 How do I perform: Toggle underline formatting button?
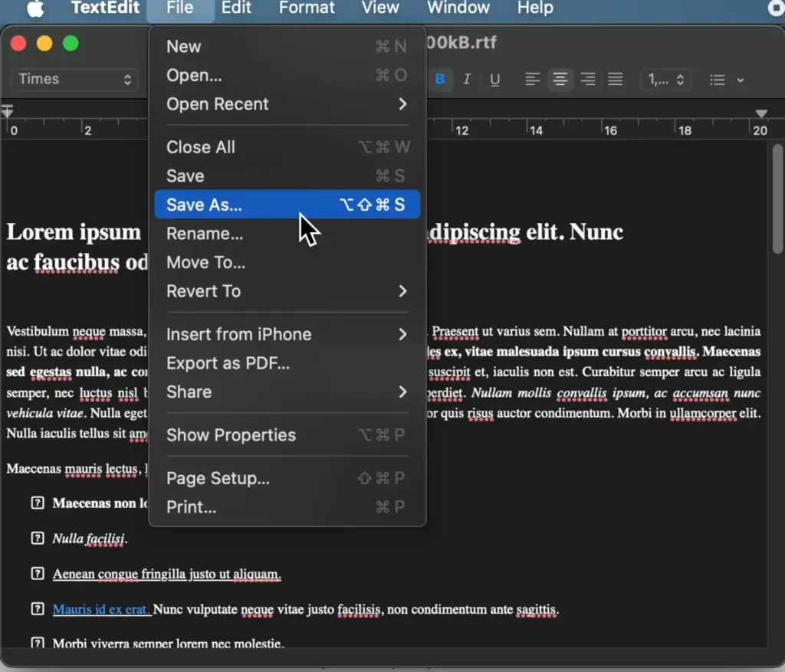point(494,79)
